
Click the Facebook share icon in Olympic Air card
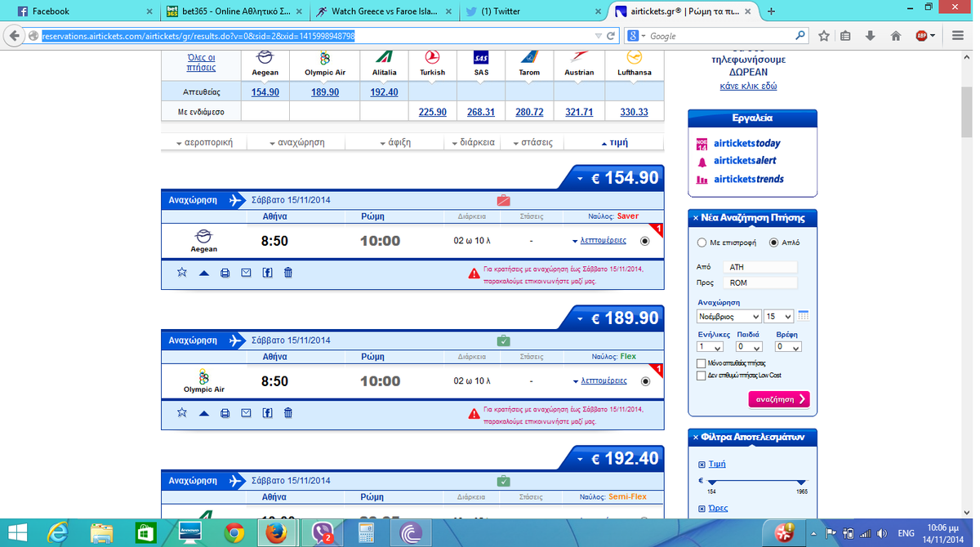pos(267,413)
